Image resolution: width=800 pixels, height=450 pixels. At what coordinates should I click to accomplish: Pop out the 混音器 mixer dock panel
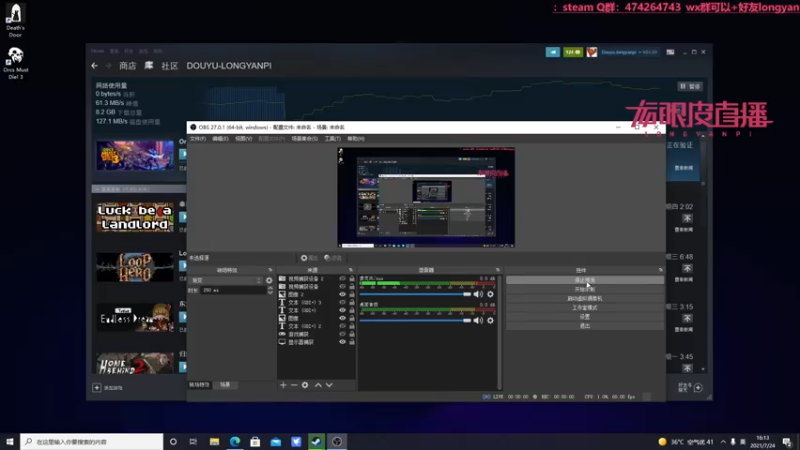click(x=497, y=270)
